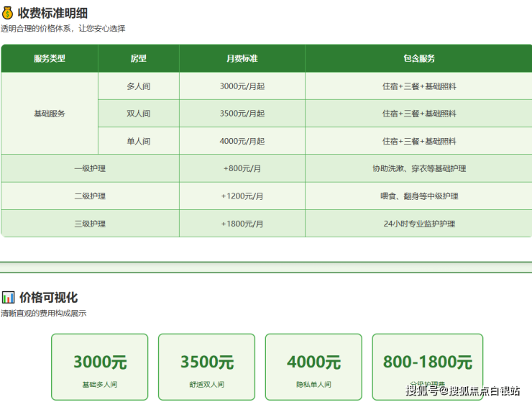Click the 二级护理 row label
This screenshot has height=402, width=532.
coord(90,196)
